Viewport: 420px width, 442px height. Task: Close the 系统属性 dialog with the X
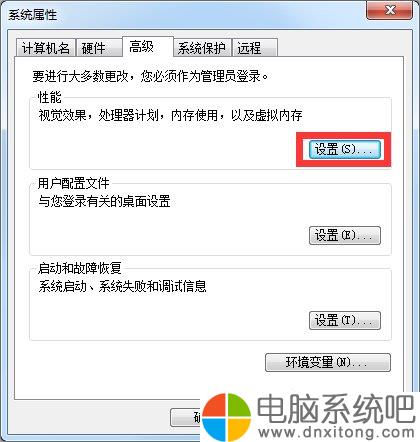click(389, 10)
